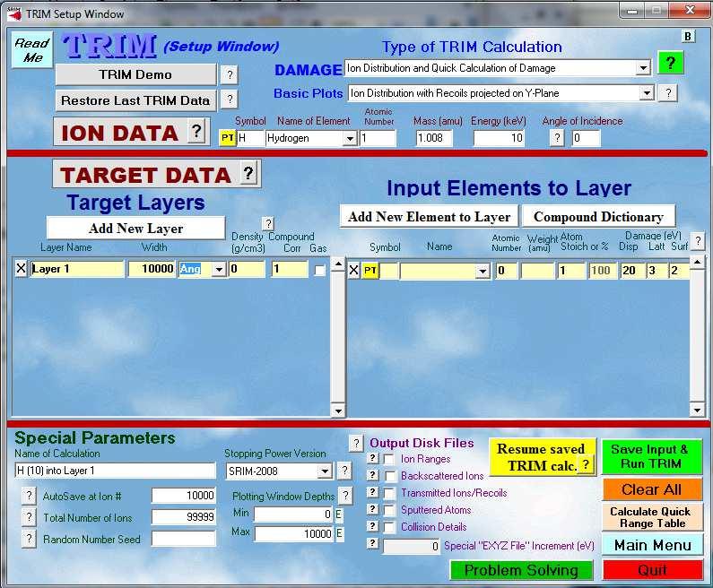
Task: Click elements list scrollbar up arrow
Action: point(697,262)
